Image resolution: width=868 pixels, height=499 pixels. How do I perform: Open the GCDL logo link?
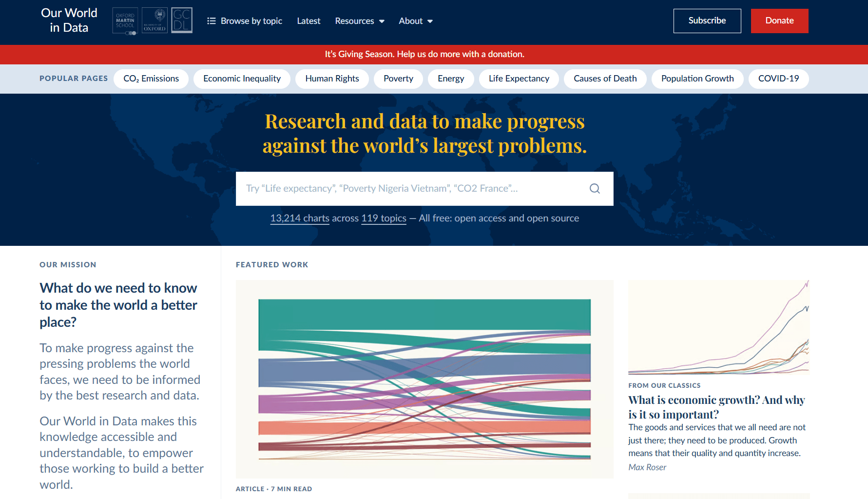pyautogui.click(x=181, y=20)
